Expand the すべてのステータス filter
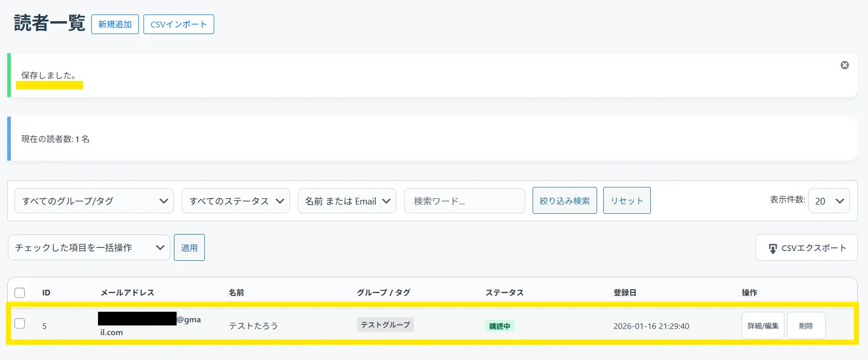This screenshot has height=360, width=868. [236, 201]
